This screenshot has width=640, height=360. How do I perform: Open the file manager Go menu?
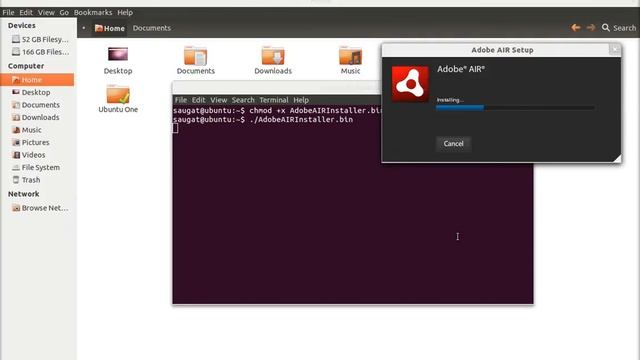[64, 12]
